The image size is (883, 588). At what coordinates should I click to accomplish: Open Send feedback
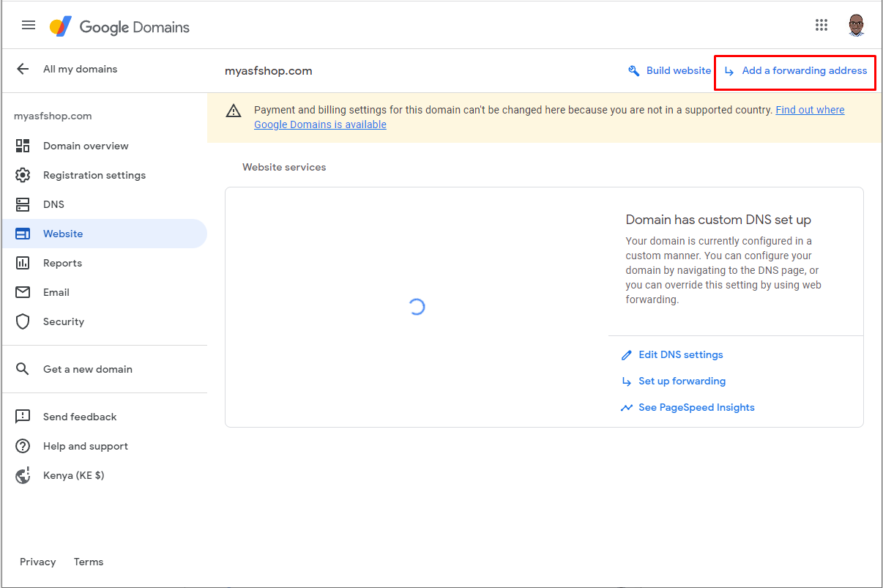point(80,417)
